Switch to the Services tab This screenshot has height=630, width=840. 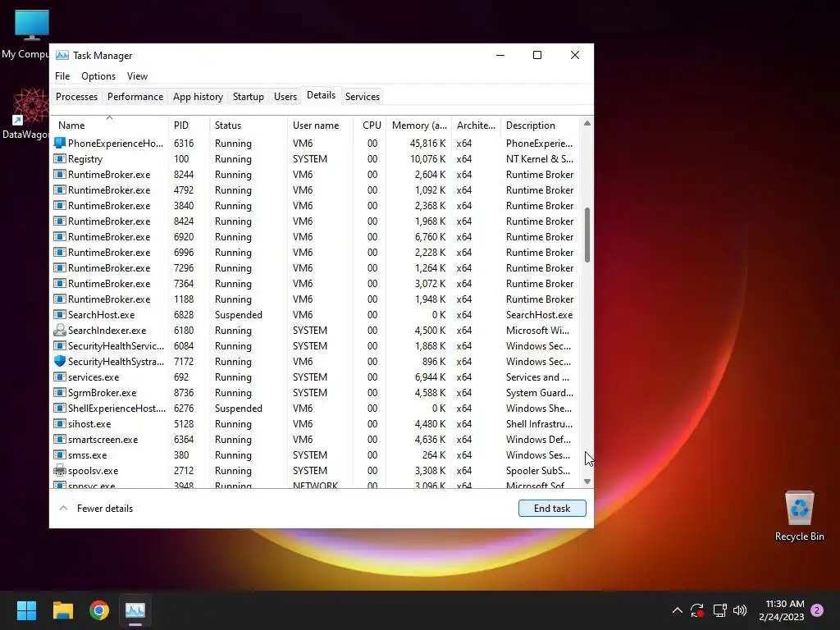tap(362, 97)
